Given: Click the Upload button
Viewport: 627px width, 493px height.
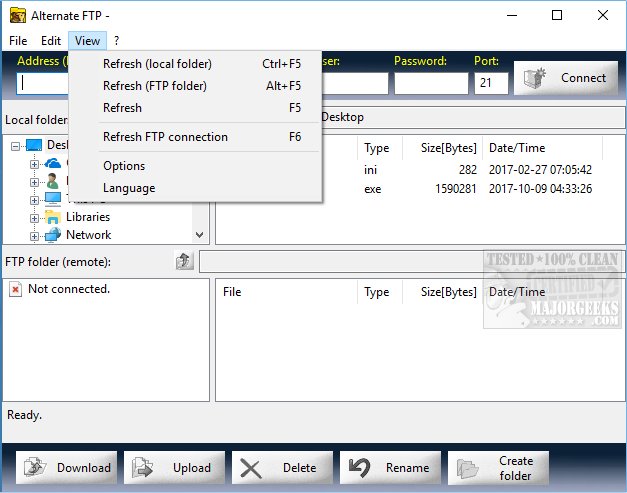Looking at the screenshot, I should click(174, 467).
